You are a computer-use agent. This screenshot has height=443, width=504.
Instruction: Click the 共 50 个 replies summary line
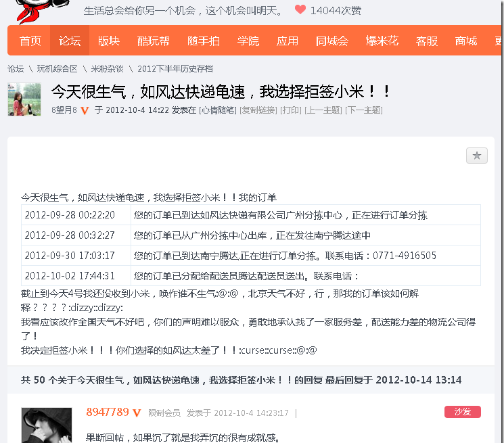241,380
